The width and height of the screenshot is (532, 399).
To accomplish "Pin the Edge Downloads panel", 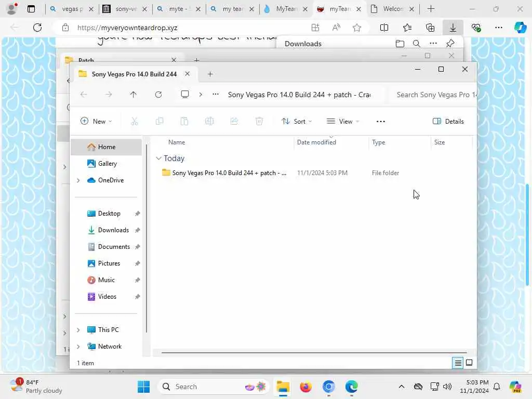I will 450,44.
